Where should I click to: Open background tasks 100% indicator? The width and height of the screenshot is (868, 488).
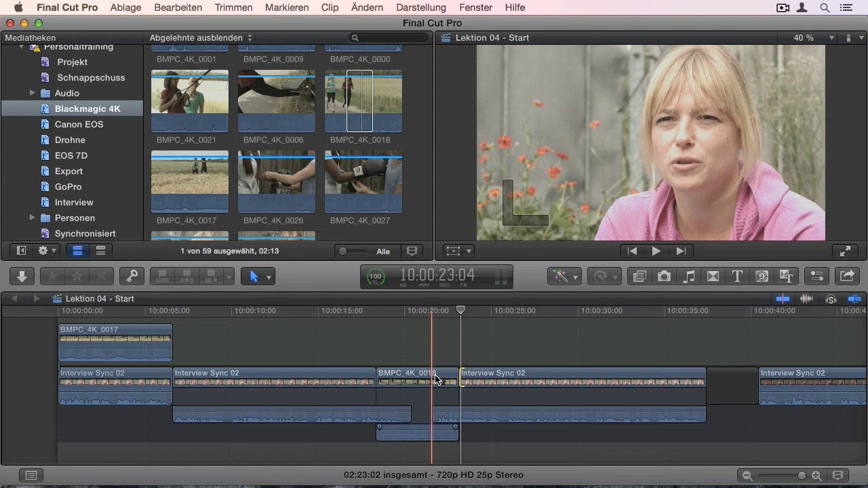coord(375,277)
